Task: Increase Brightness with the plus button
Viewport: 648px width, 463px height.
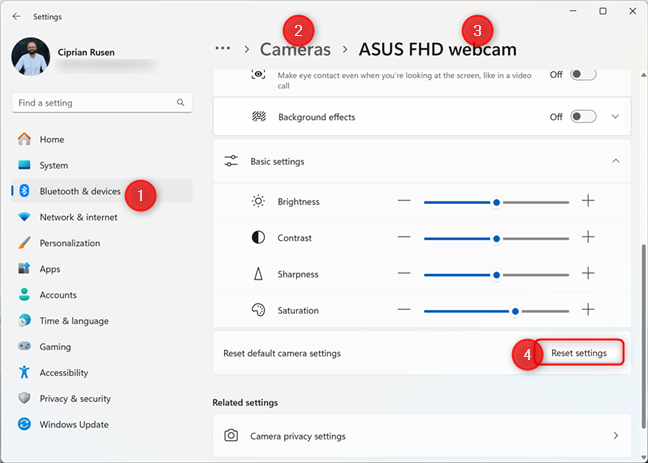Action: coord(588,201)
